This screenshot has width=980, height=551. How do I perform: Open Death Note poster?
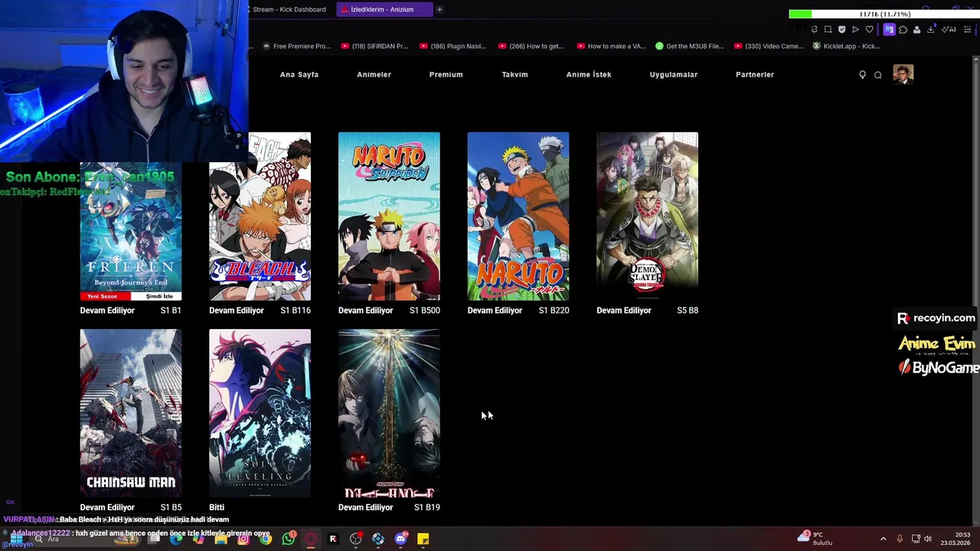pos(389,413)
